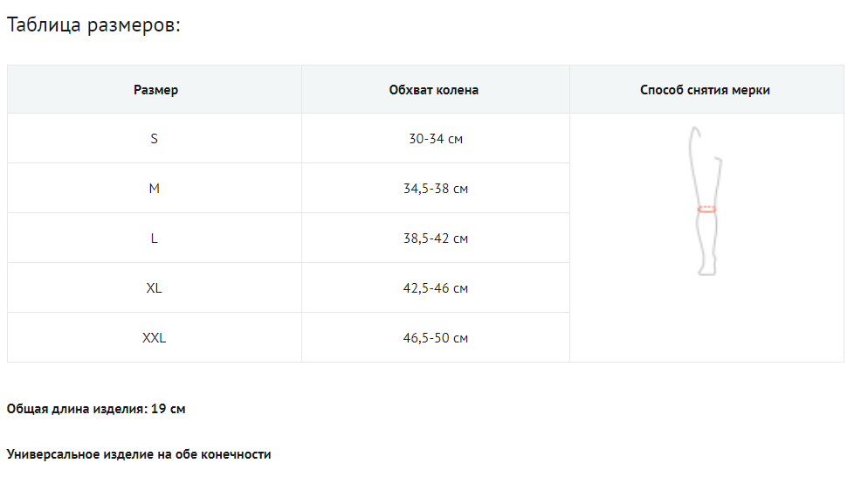Click the 'Размер' column header
This screenshot has width=868, height=477.
click(155, 90)
